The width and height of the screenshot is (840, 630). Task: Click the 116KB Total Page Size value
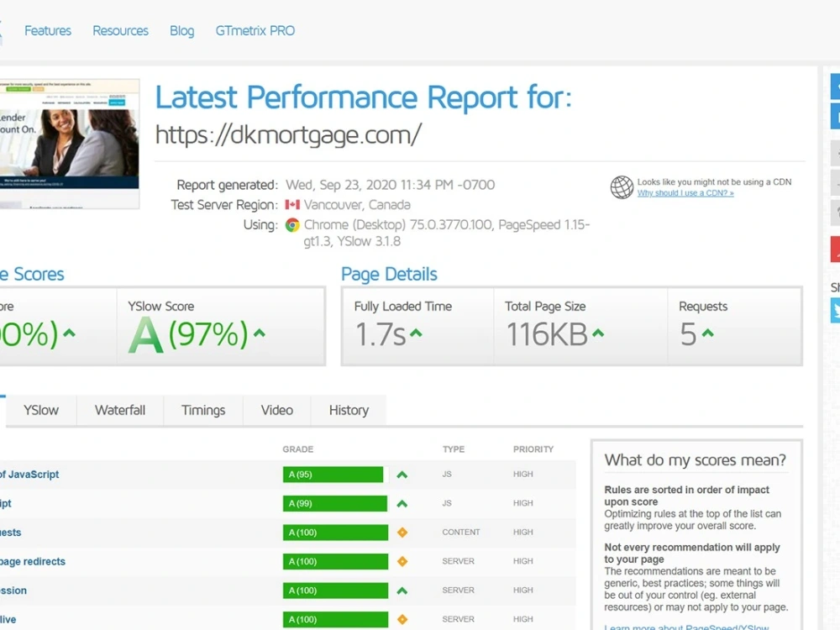(547, 335)
